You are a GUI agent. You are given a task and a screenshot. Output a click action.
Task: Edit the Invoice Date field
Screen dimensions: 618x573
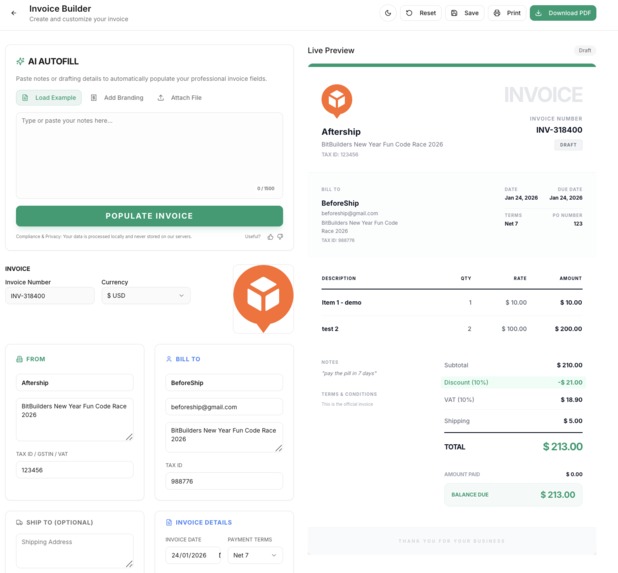coord(193,555)
